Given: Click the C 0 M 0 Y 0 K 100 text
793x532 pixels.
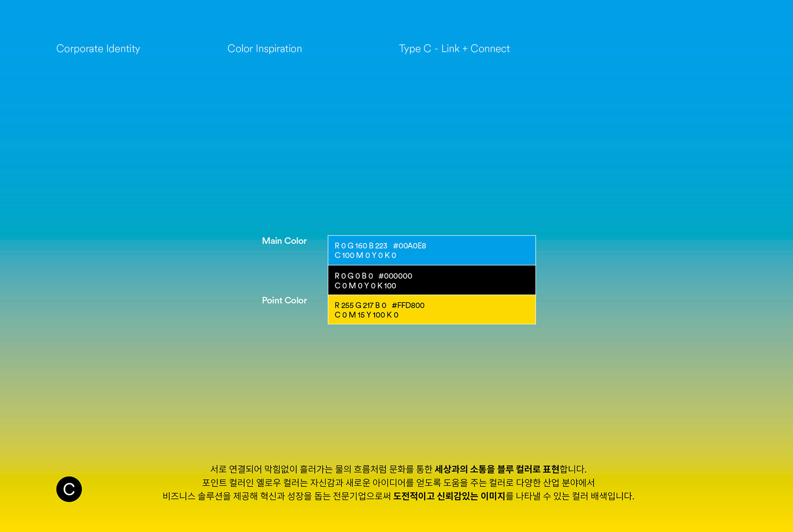Looking at the screenshot, I should coord(365,286).
